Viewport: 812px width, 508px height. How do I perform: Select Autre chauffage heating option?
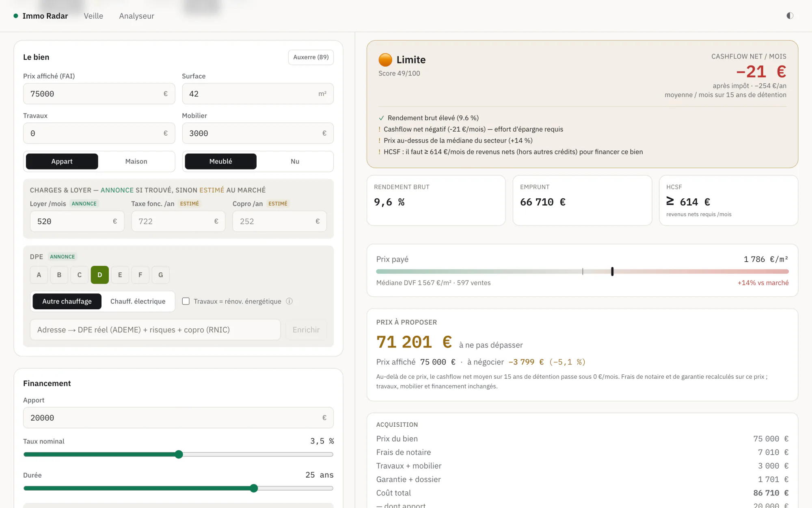67,301
